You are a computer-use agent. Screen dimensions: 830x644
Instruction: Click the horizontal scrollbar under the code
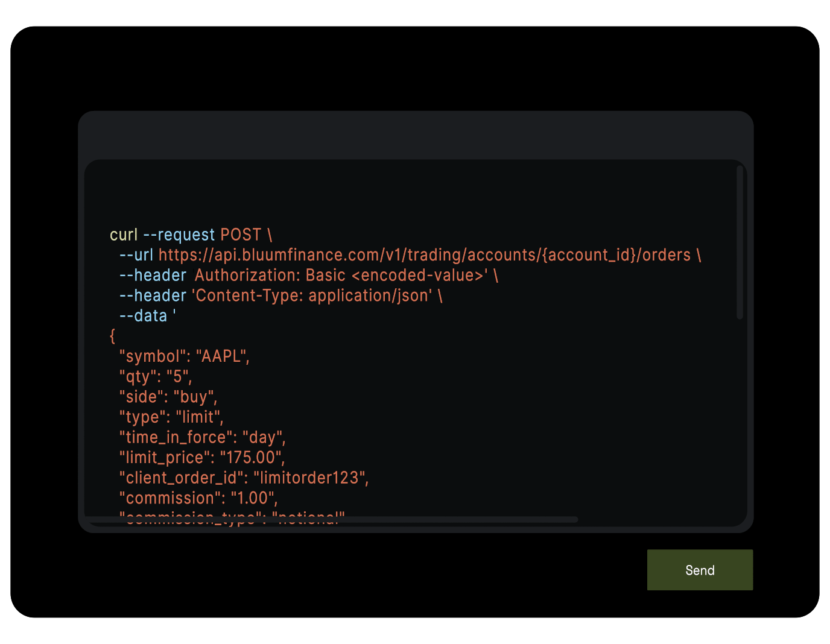click(x=331, y=519)
